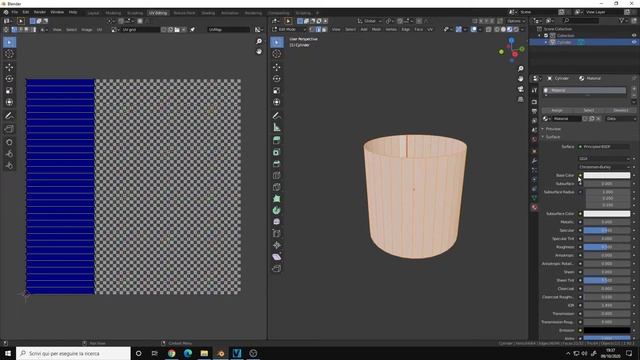The height and width of the screenshot is (360, 640).
Task: Toggle UV sync selection in UV editor header
Action: pyautogui.click(x=7, y=29)
